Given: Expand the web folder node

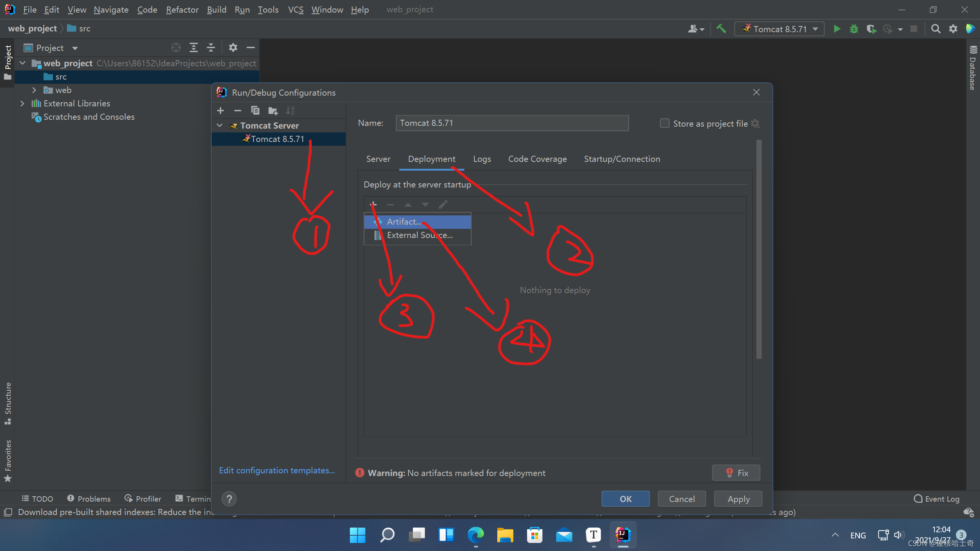Looking at the screenshot, I should (x=34, y=90).
